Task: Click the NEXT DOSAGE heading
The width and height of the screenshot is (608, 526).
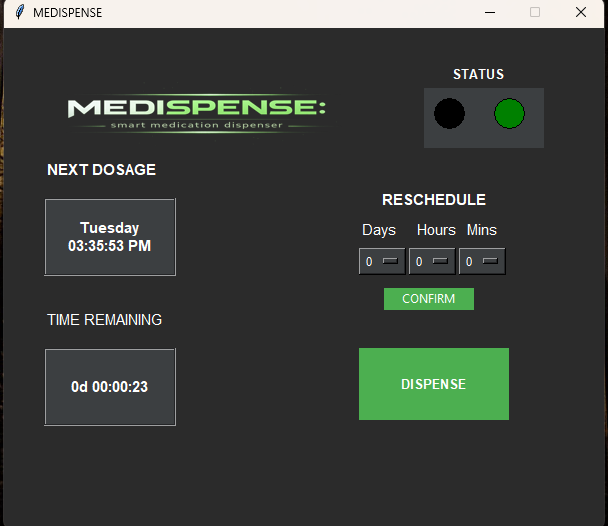Action: tap(102, 170)
